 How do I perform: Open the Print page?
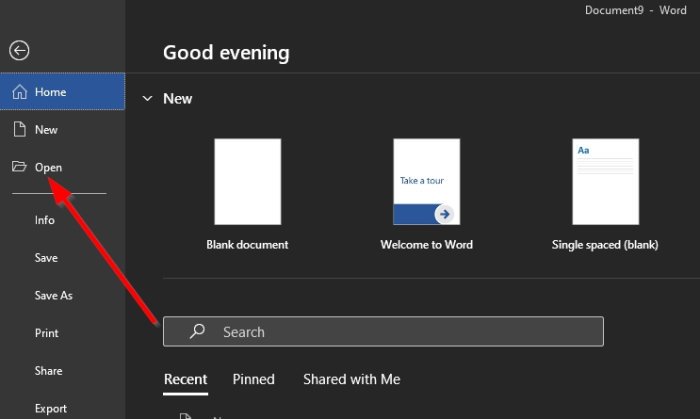point(46,333)
